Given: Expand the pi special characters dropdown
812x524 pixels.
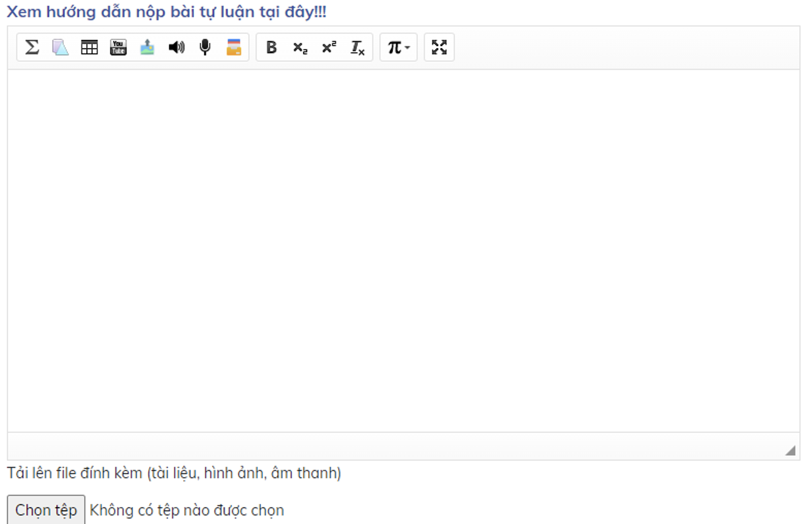Looking at the screenshot, I should point(398,47).
